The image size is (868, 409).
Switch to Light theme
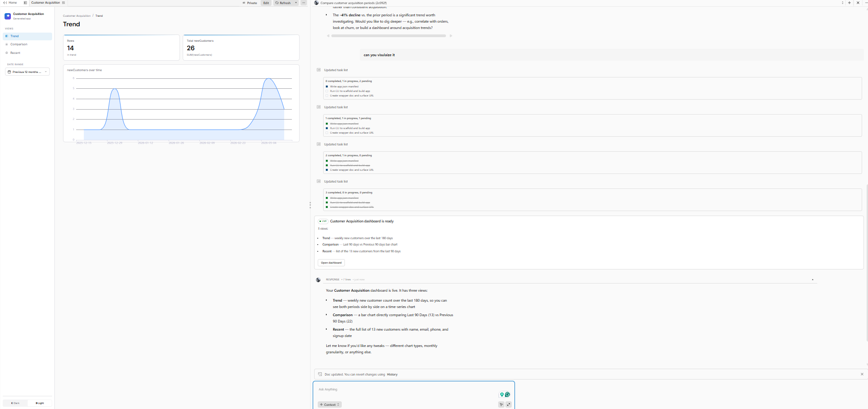40,403
